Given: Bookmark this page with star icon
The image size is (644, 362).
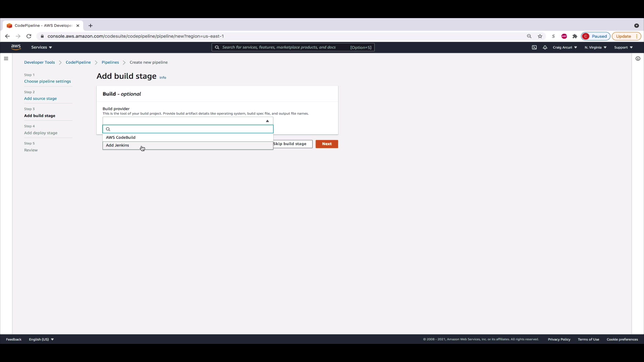Looking at the screenshot, I should tap(540, 36).
